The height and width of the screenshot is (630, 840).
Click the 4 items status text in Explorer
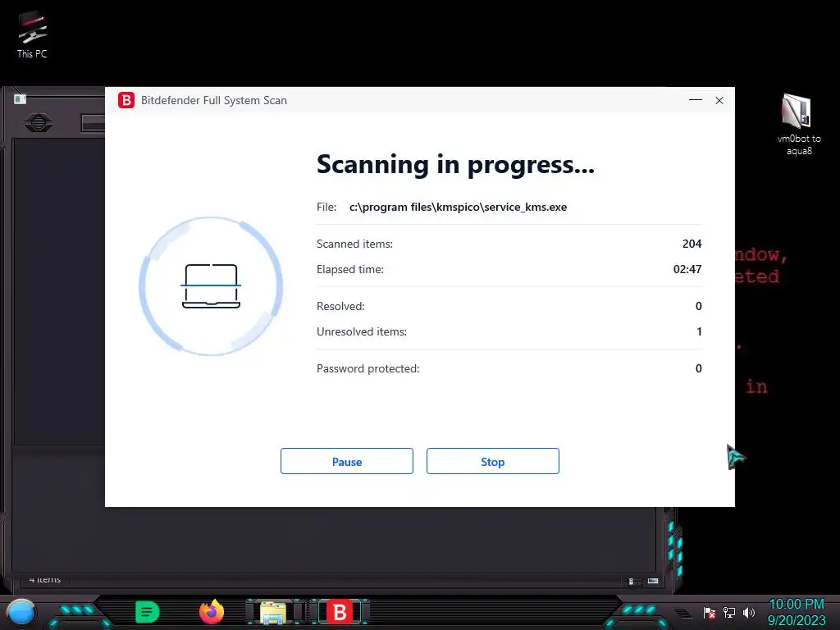point(45,579)
